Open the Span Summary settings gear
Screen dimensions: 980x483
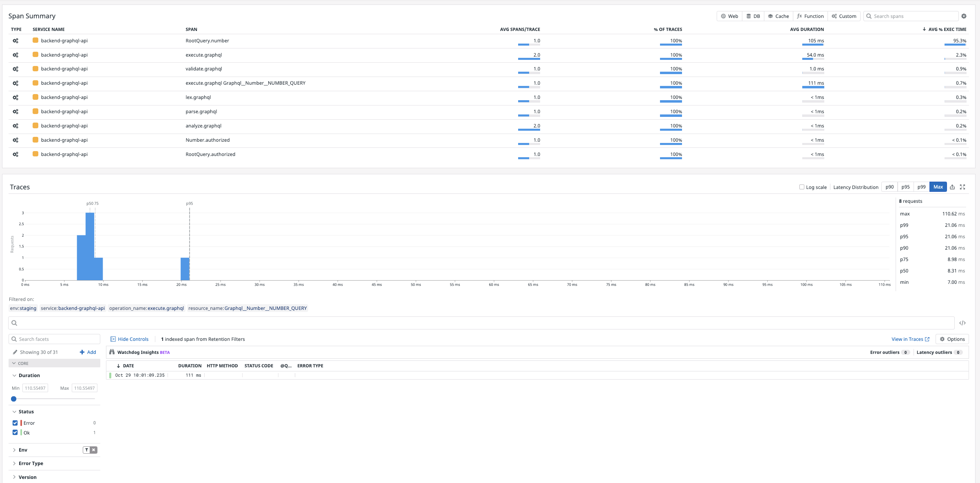point(964,16)
